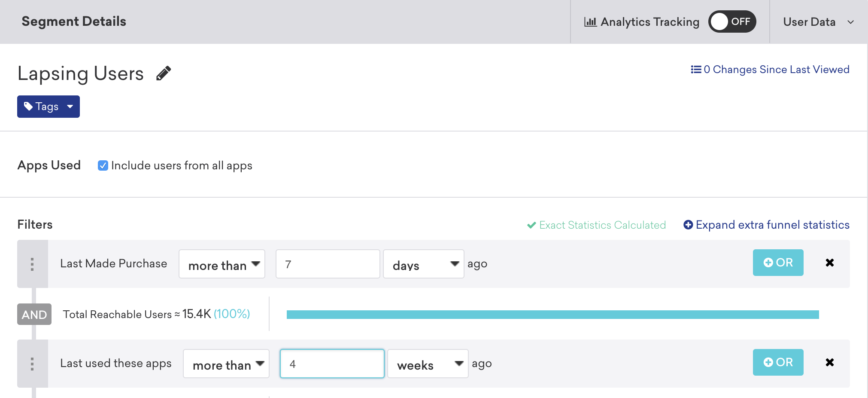Click the Last used these apps filter label
868x398 pixels.
pos(116,363)
